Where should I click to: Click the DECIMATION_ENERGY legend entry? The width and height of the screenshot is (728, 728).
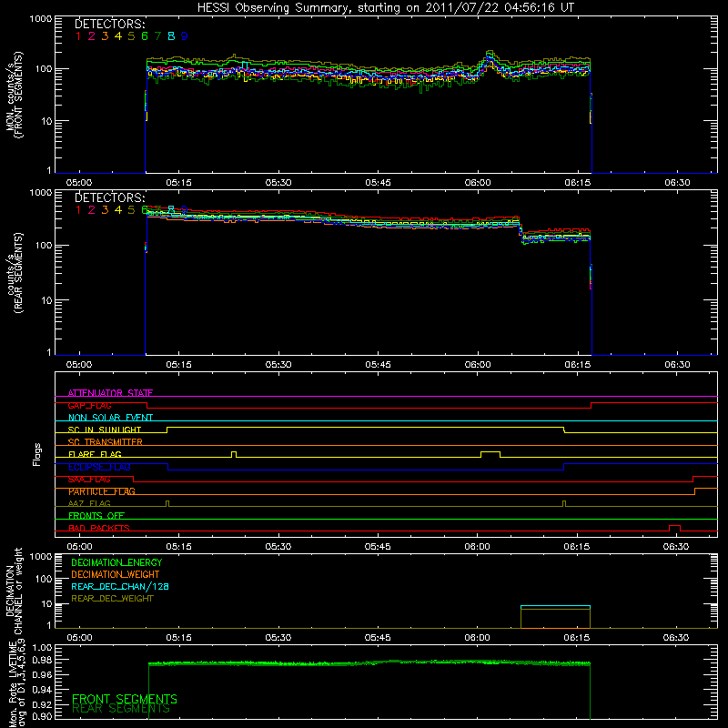[x=116, y=562]
